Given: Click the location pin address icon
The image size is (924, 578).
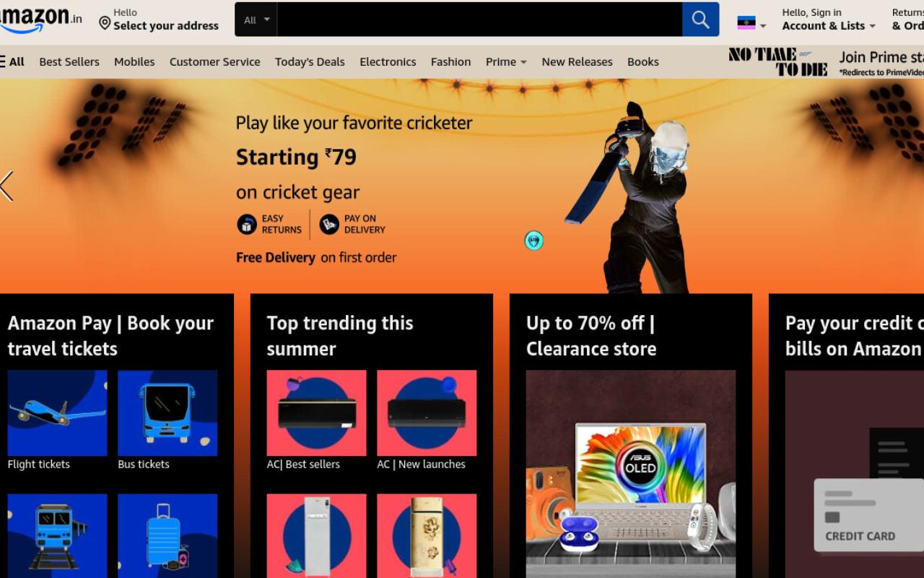Looking at the screenshot, I should pos(105,24).
